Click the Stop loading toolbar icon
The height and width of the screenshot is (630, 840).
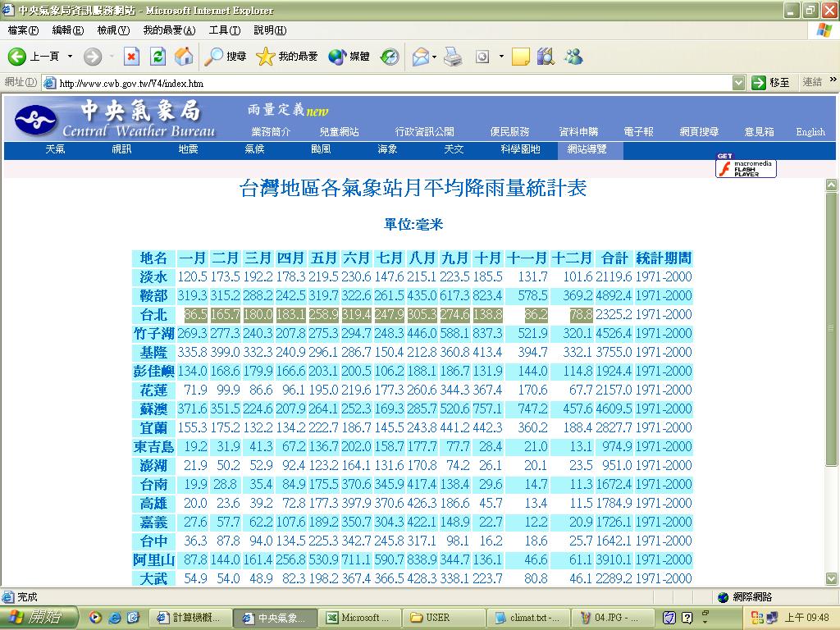(x=131, y=57)
